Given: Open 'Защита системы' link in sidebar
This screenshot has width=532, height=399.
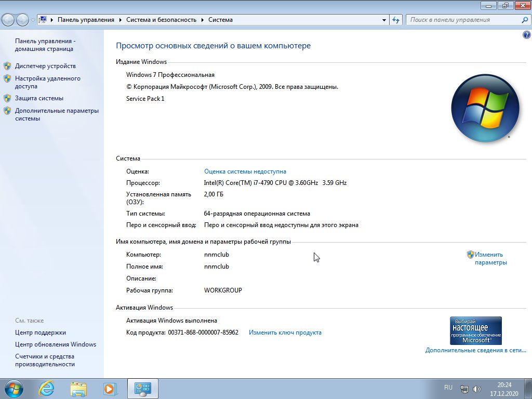Looking at the screenshot, I should [x=39, y=98].
